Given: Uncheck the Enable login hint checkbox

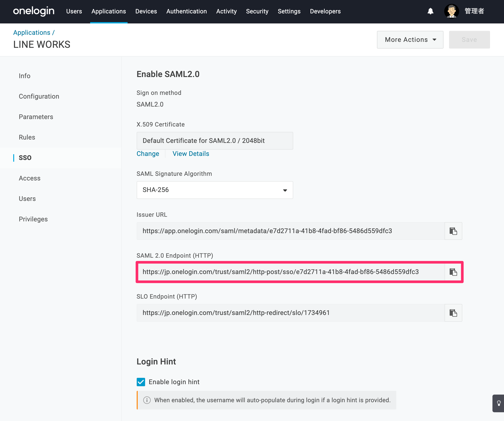Looking at the screenshot, I should tap(141, 382).
